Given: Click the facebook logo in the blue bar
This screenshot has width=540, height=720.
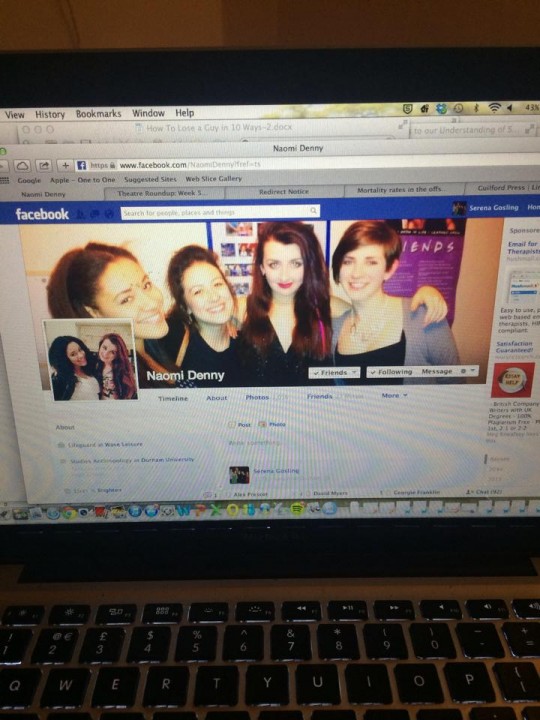Looking at the screenshot, I should (x=42, y=214).
